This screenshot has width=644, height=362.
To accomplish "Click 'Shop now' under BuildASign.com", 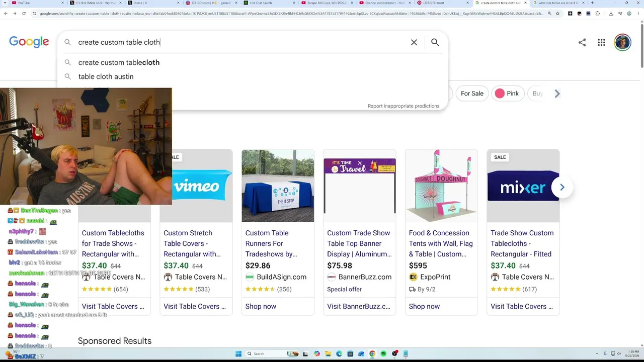I will [x=261, y=306].
